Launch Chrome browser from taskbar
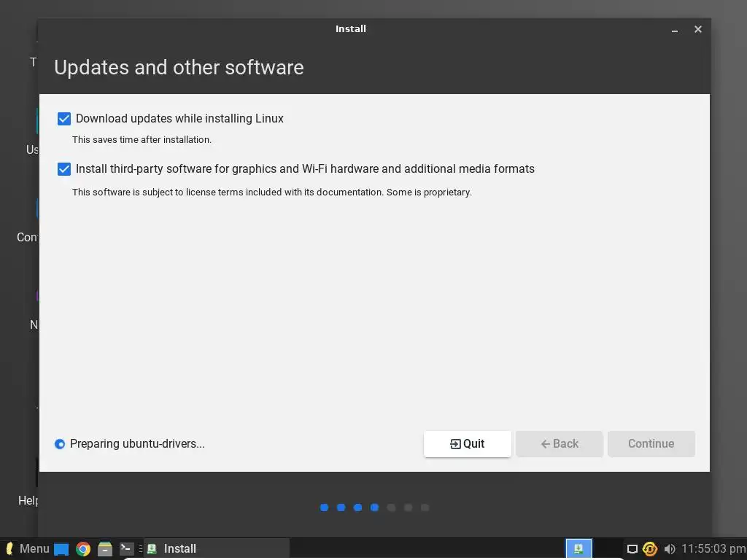Viewport: 747px width, 560px height. [83, 549]
